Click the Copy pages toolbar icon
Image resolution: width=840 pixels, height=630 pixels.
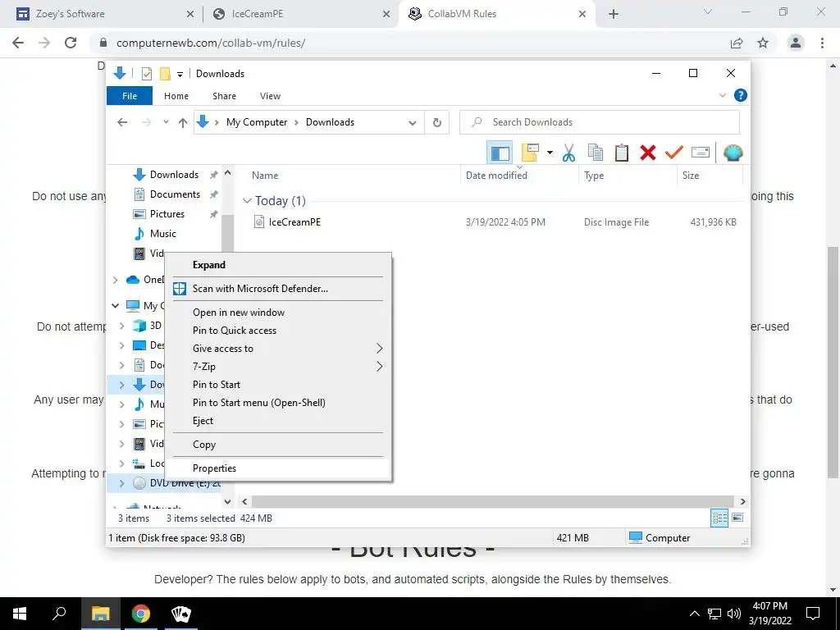click(596, 153)
